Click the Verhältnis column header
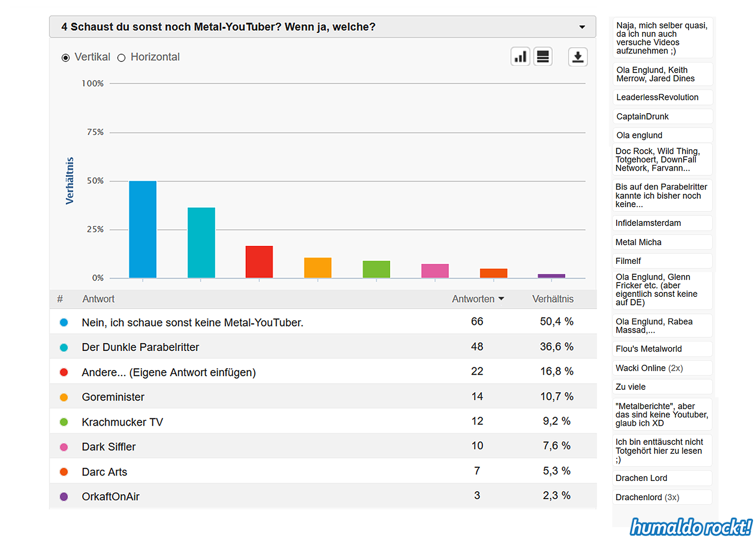This screenshot has width=756, height=539. (x=553, y=299)
